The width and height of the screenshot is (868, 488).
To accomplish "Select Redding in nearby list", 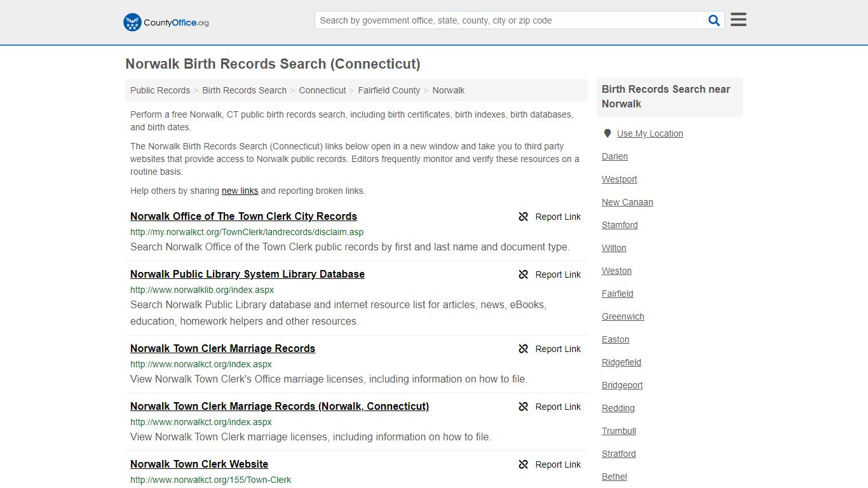I will point(618,408).
